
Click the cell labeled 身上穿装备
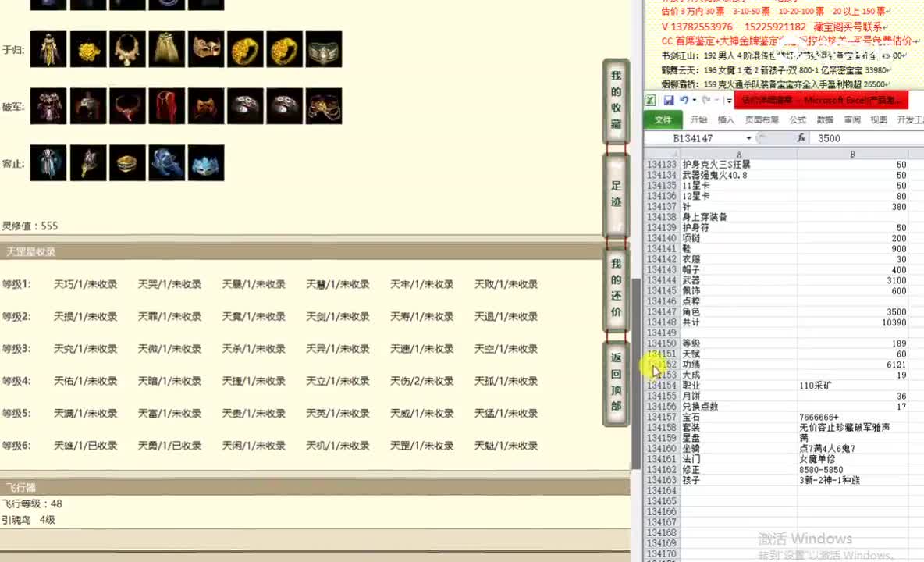pyautogui.click(x=738, y=217)
